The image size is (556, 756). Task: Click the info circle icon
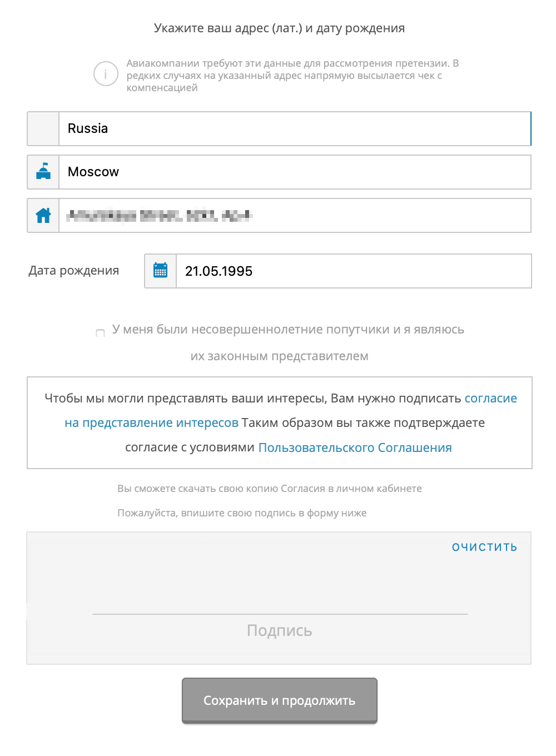[x=106, y=74]
